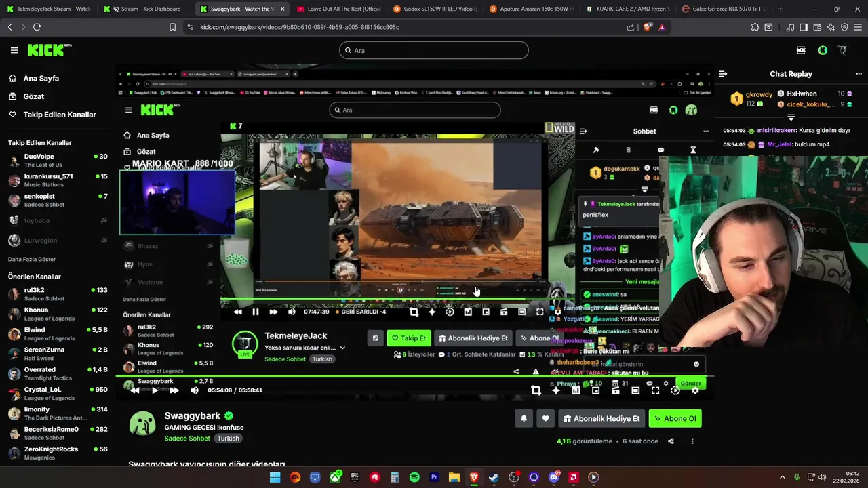Reload the current page
Screen dimensions: 868x488
click(37, 27)
